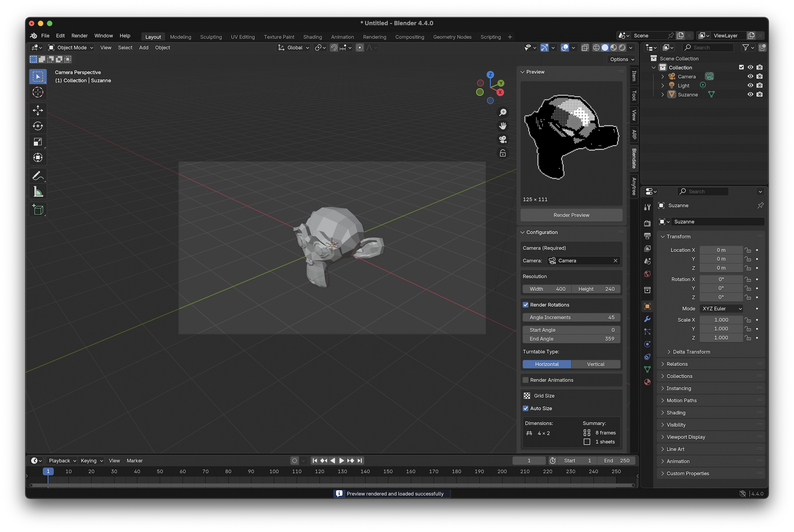This screenshot has height=532, width=794.
Task: Uncheck the Render Rotations checkbox
Action: click(x=526, y=305)
